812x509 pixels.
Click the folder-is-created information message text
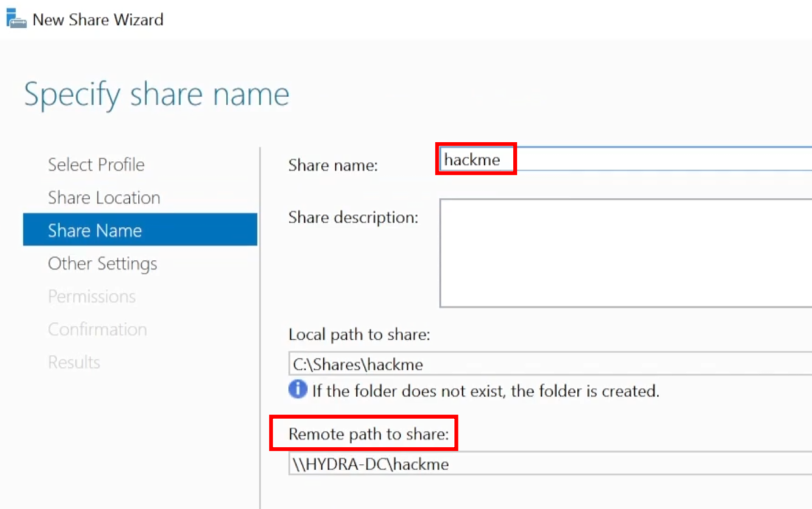pos(485,391)
